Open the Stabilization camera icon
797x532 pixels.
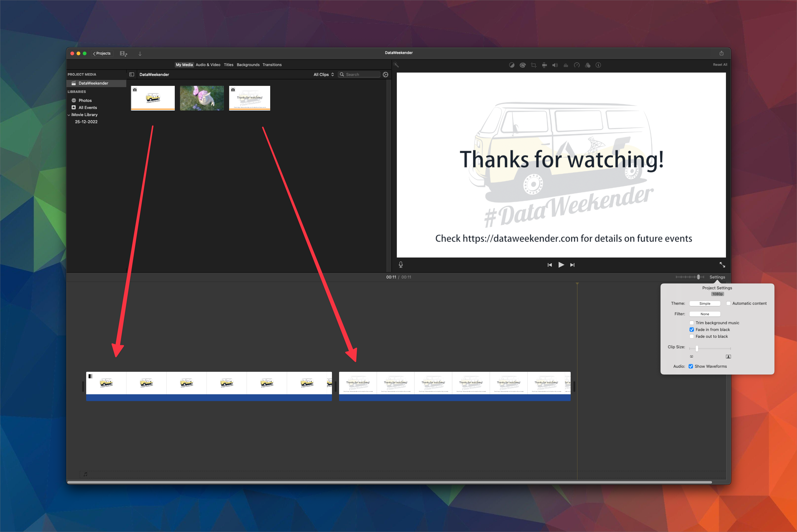545,65
